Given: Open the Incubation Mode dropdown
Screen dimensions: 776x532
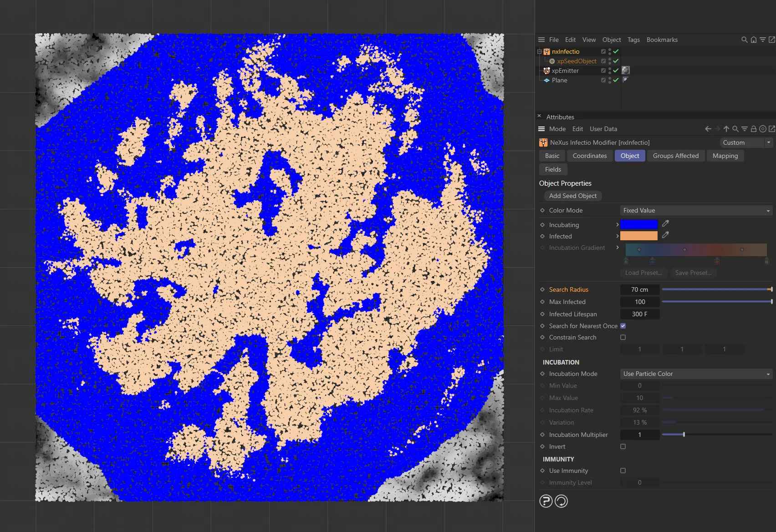Looking at the screenshot, I should click(x=695, y=374).
